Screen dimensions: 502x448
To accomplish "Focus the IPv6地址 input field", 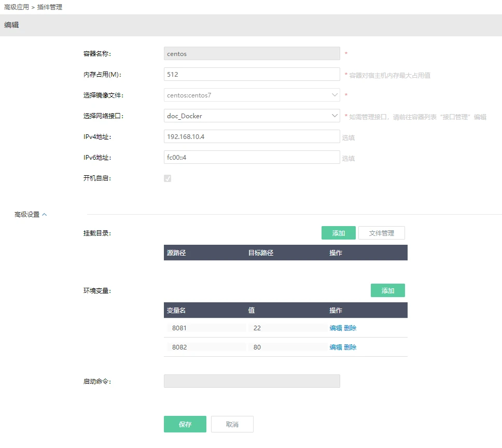I will pyautogui.click(x=252, y=158).
